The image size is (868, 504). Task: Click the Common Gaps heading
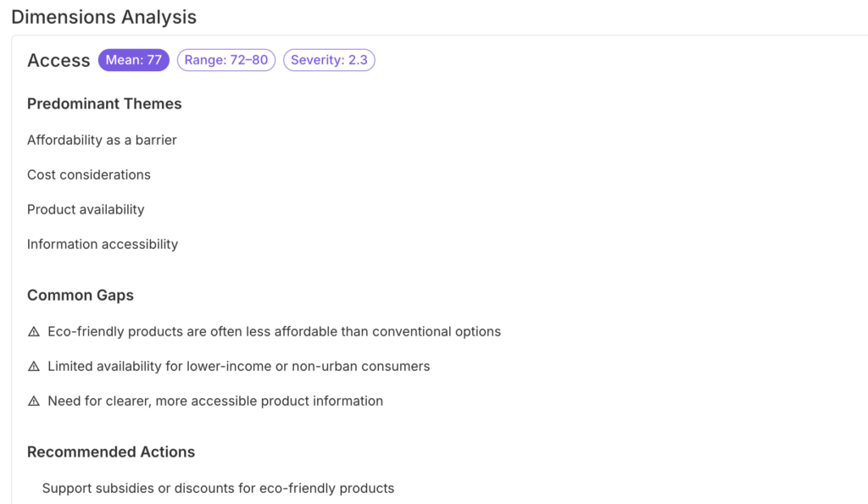click(x=81, y=295)
